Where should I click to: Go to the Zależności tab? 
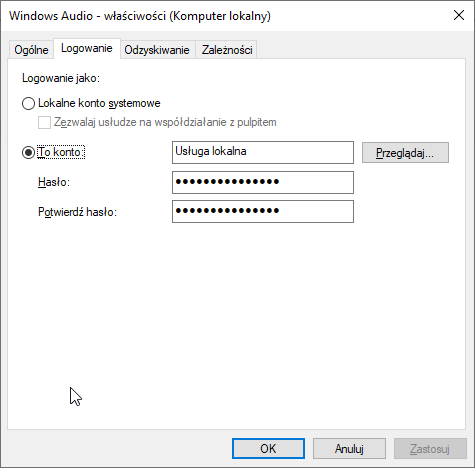point(227,50)
